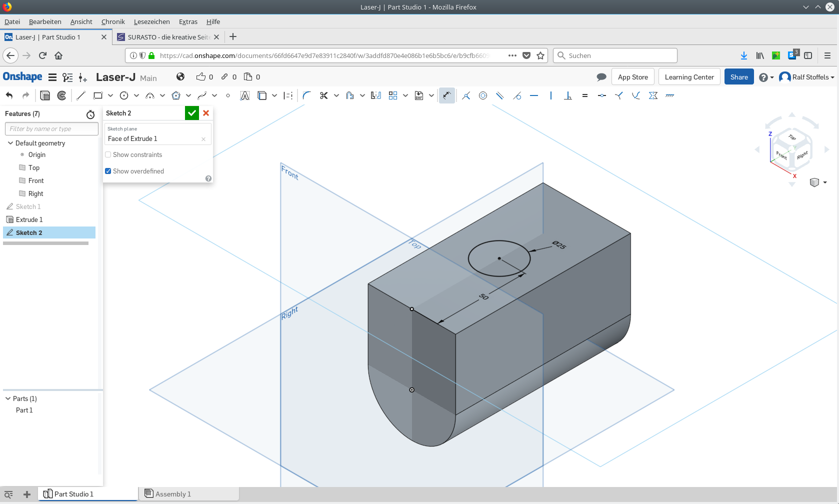Apply the Equal constraint tool
Image resolution: width=839 pixels, height=504 pixels.
[x=584, y=95]
